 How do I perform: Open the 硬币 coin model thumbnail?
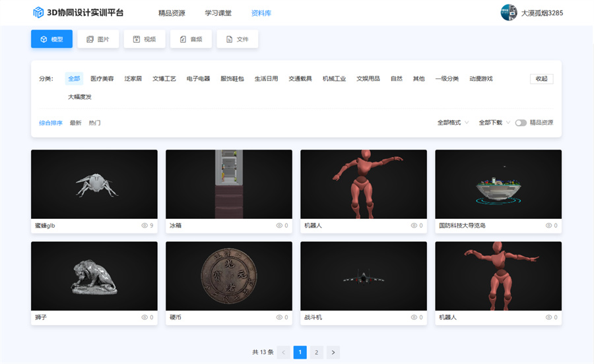pyautogui.click(x=229, y=276)
